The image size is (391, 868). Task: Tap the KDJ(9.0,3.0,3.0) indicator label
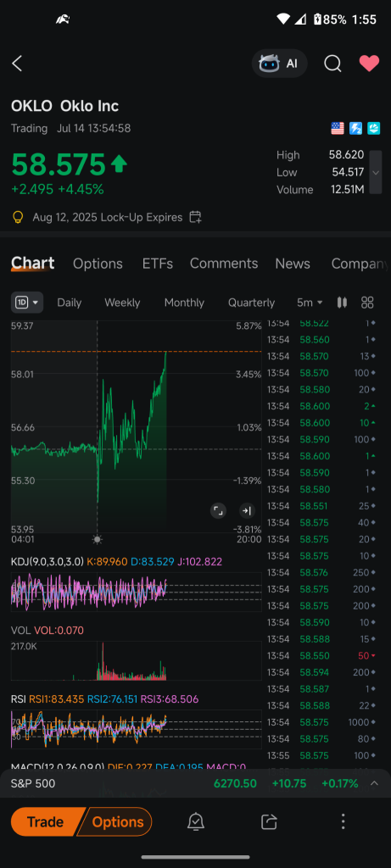tap(47, 561)
